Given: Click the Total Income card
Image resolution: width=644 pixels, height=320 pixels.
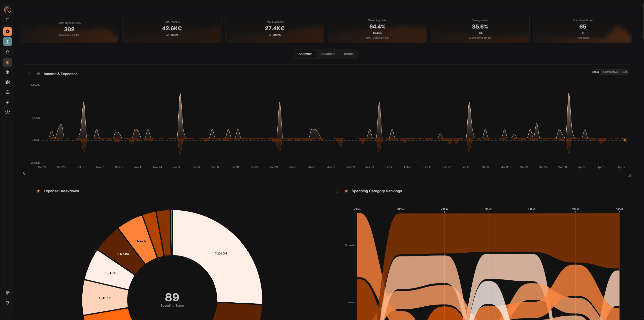Looking at the screenshot, I should coord(172,29).
